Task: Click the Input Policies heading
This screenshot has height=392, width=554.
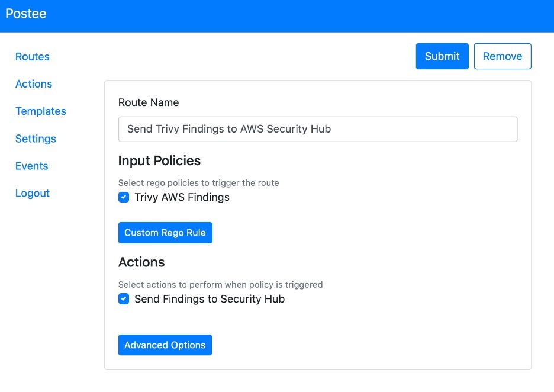Action: pos(159,161)
